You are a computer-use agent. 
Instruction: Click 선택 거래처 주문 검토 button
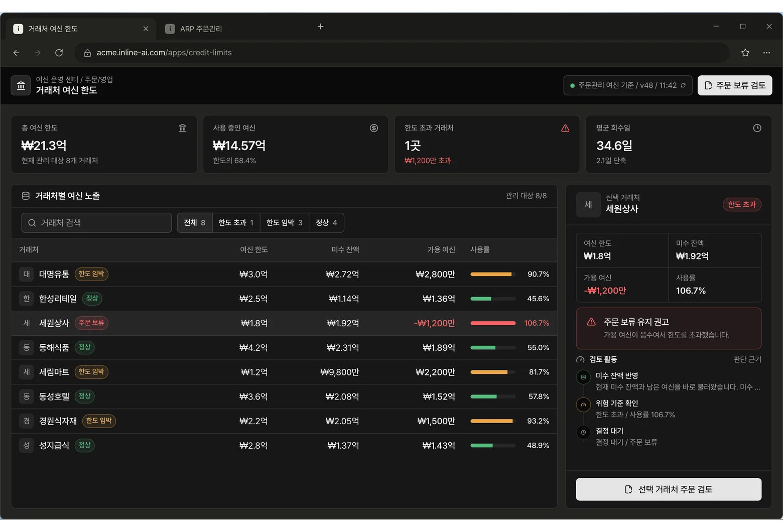669,489
